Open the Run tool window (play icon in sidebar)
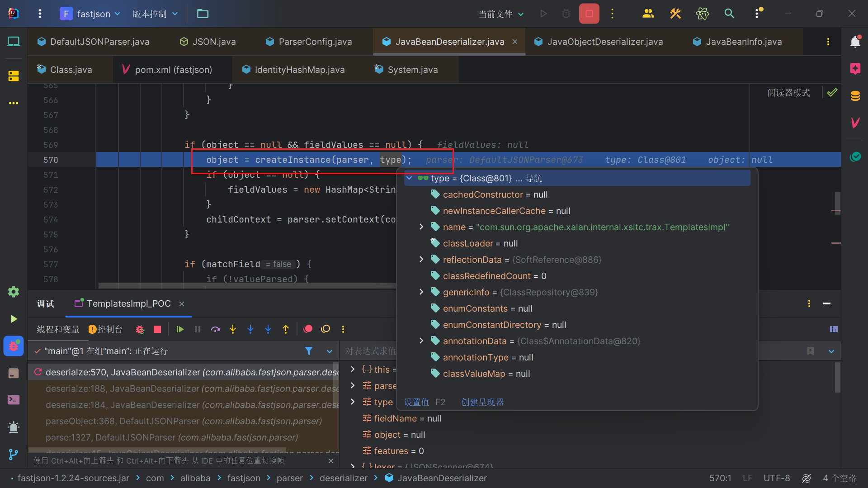This screenshot has width=868, height=488. [14, 319]
